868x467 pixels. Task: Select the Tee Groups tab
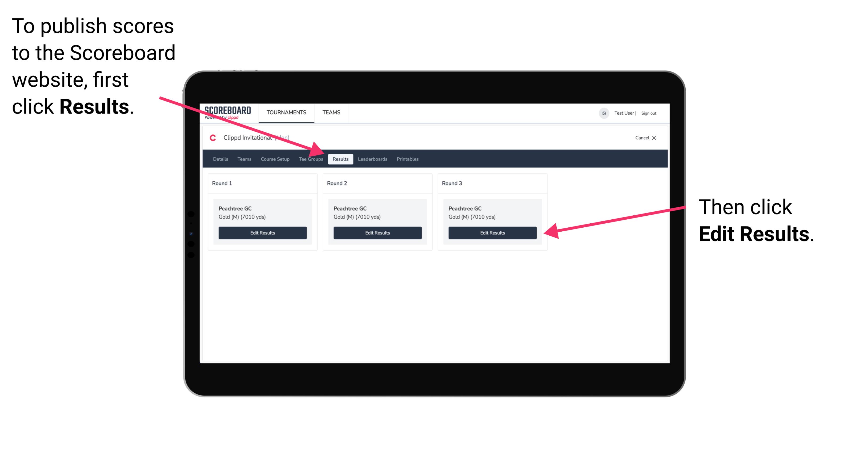coord(311,159)
